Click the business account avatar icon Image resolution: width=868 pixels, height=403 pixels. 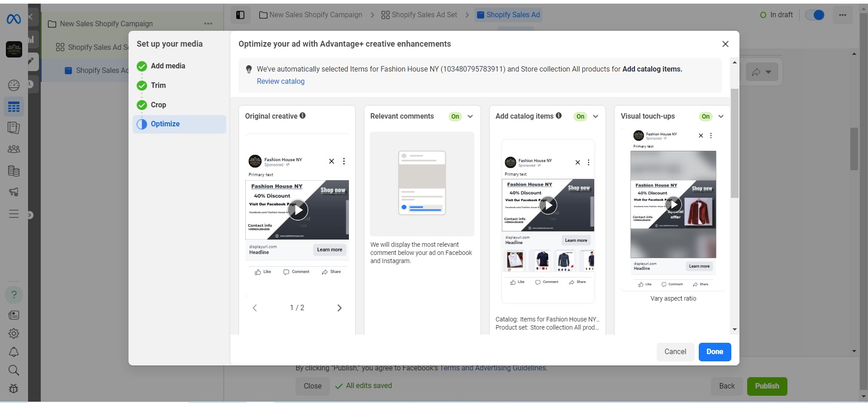pos(14,49)
